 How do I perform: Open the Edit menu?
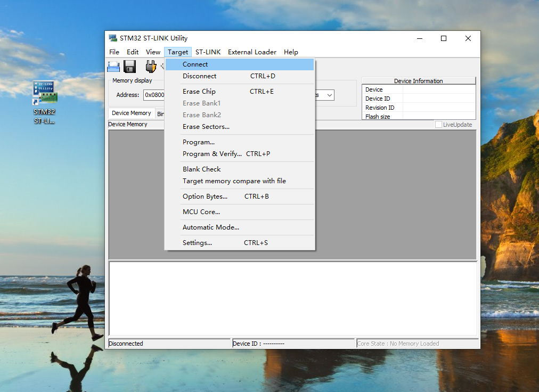[132, 52]
